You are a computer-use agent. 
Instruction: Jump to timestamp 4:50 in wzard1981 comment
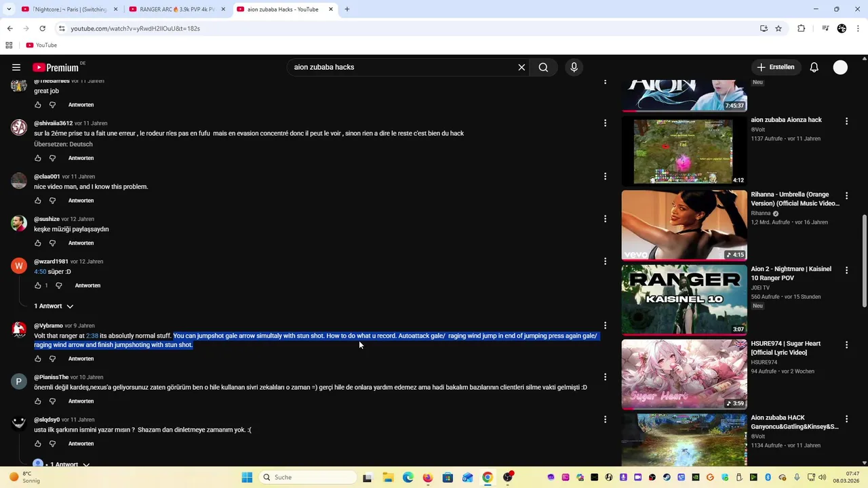coord(40,272)
